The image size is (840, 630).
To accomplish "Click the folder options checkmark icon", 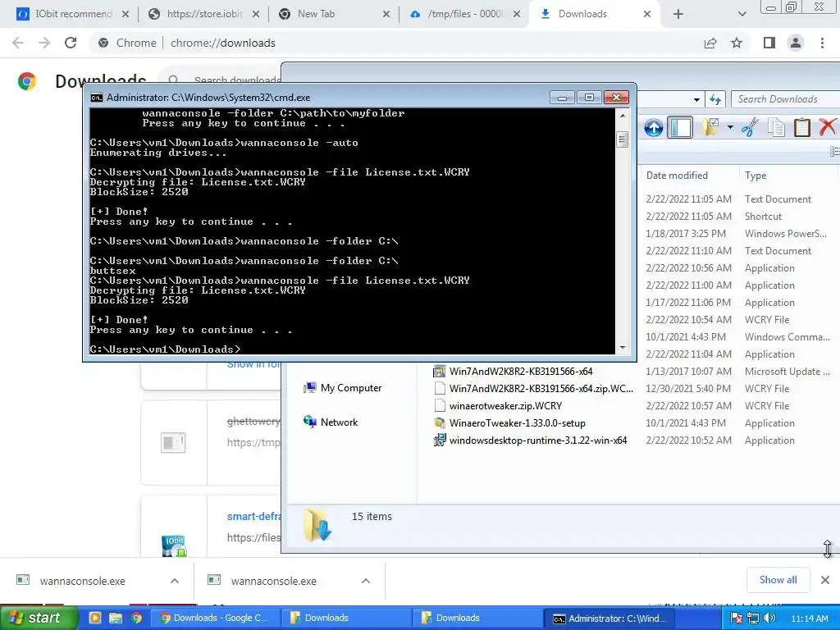I will click(711, 127).
